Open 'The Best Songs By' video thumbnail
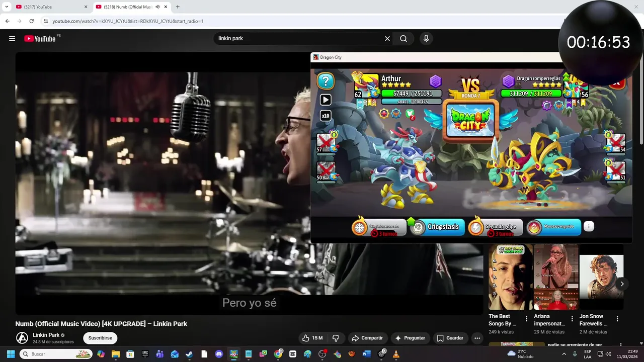 pos(510,277)
